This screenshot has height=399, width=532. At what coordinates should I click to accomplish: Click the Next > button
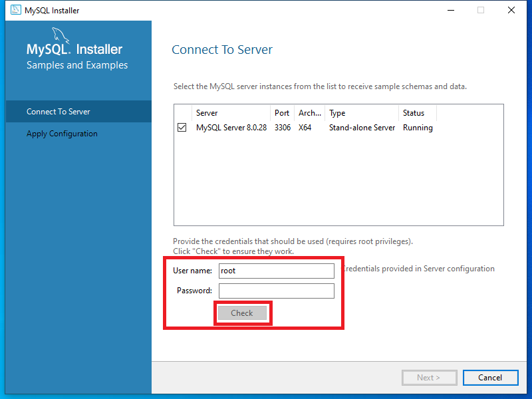point(429,378)
